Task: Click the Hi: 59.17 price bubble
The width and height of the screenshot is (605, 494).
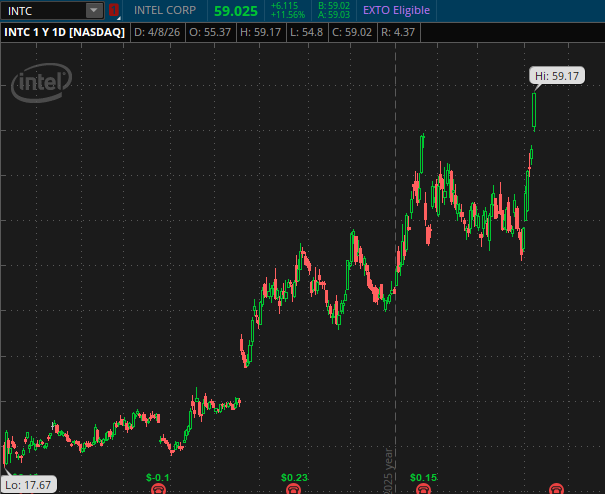Action: [x=557, y=76]
